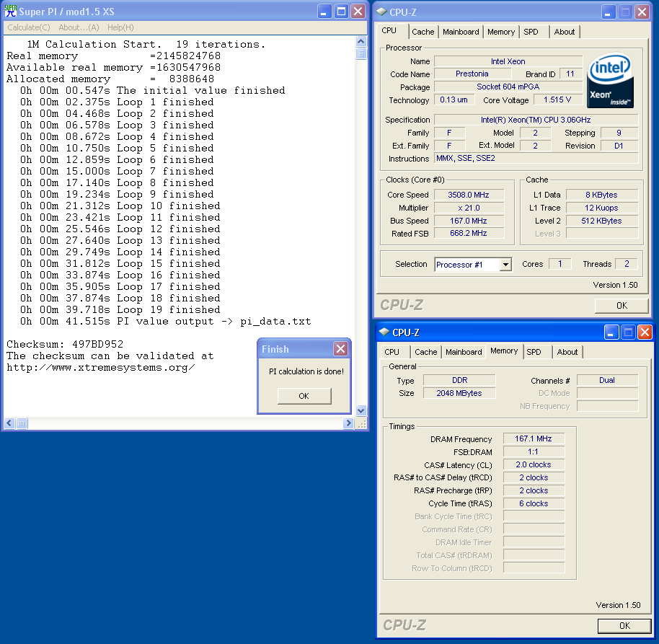Click the Core Speed value 3508.0 MHz

469,195
